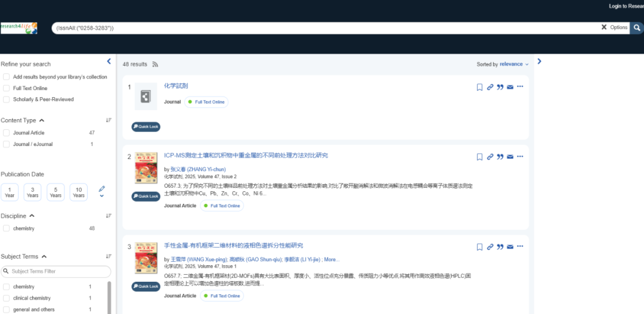Open Options next to the search box
Viewport: 644px width, 314px height.
[618, 27]
